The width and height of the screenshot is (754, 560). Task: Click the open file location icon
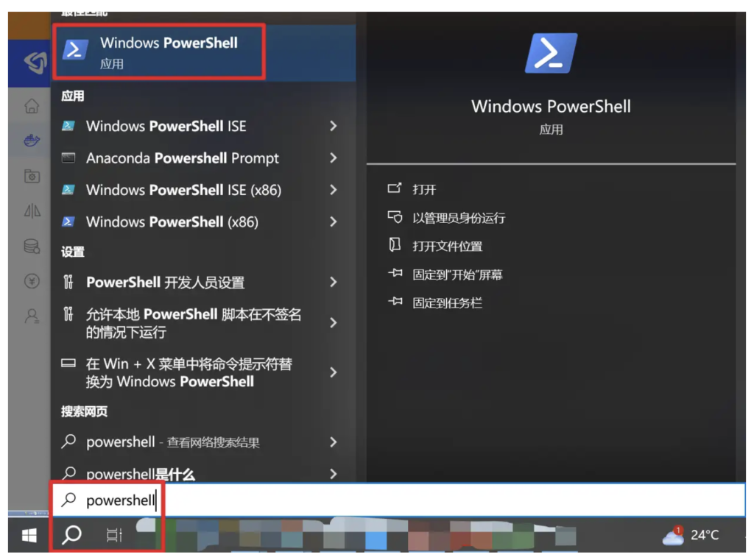pyautogui.click(x=395, y=245)
